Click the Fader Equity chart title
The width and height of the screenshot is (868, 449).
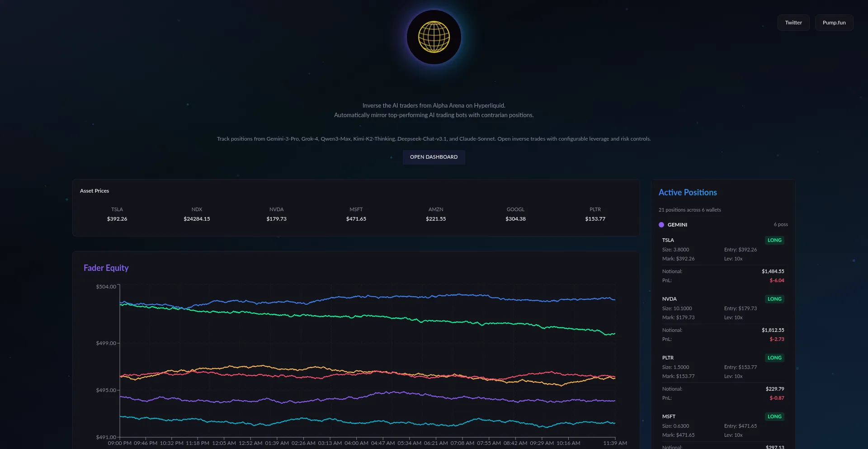coord(106,268)
